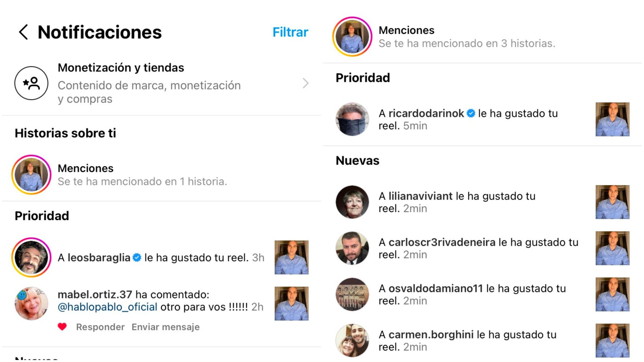
Task: Select osvaldodamiano11's username
Action: [x=436, y=289]
